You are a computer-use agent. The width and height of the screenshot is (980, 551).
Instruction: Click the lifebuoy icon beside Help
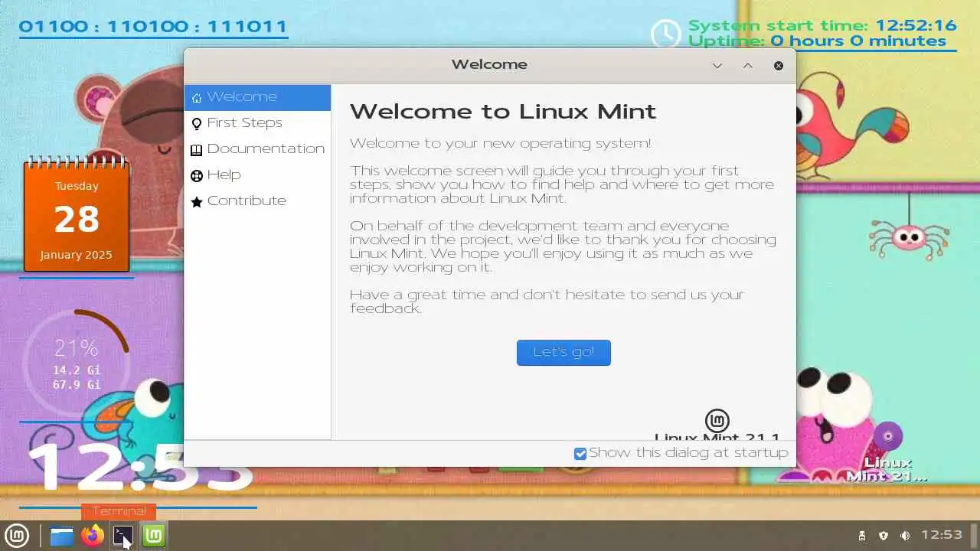197,175
